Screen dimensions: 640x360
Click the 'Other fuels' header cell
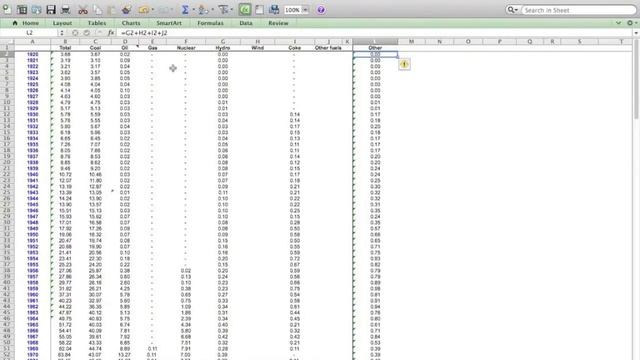click(328, 48)
